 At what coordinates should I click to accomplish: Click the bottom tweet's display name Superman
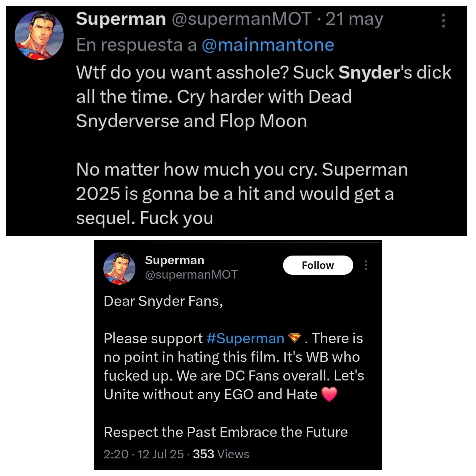(x=175, y=260)
